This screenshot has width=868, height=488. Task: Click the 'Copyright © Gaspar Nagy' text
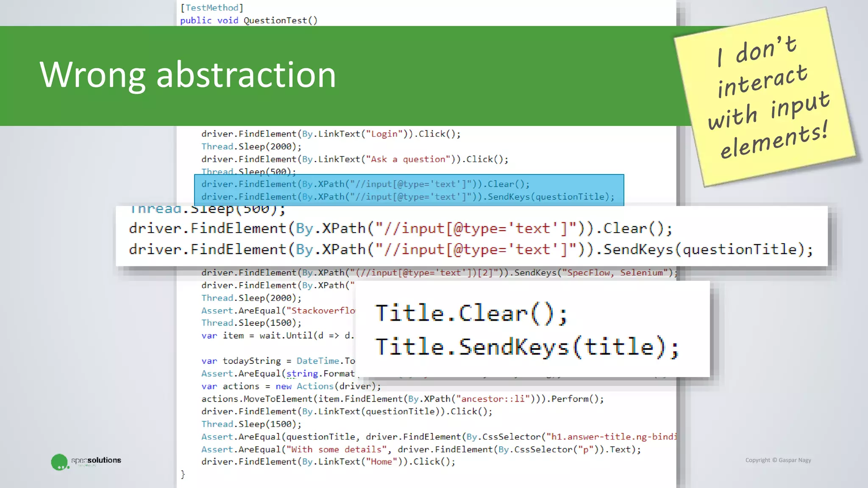(x=778, y=460)
